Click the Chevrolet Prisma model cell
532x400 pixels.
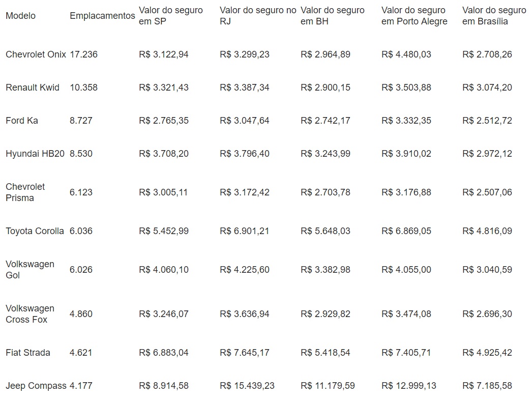pyautogui.click(x=25, y=192)
